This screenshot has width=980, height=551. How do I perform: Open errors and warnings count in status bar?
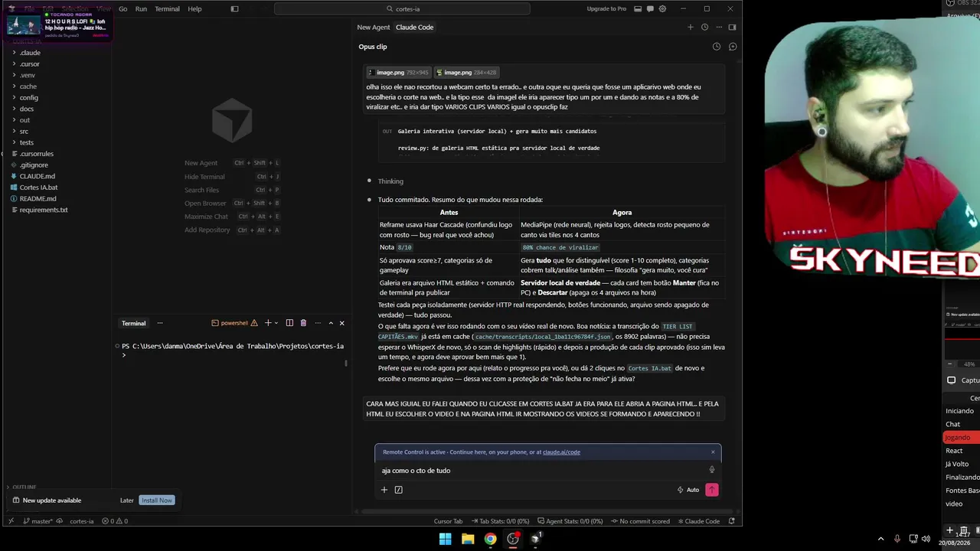[x=115, y=521]
